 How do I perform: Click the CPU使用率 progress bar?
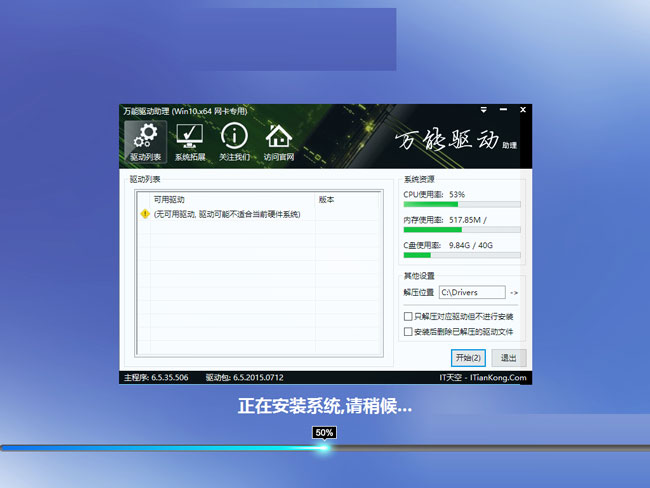462,204
